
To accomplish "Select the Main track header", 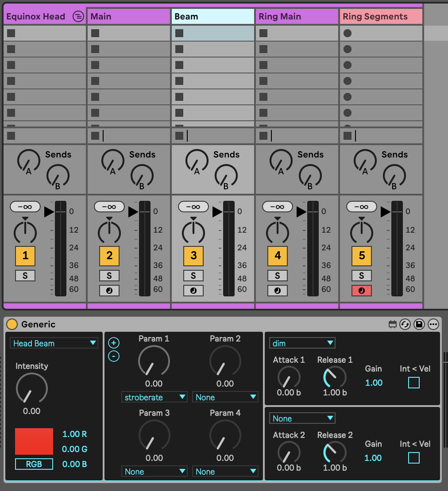I will pyautogui.click(x=128, y=17).
